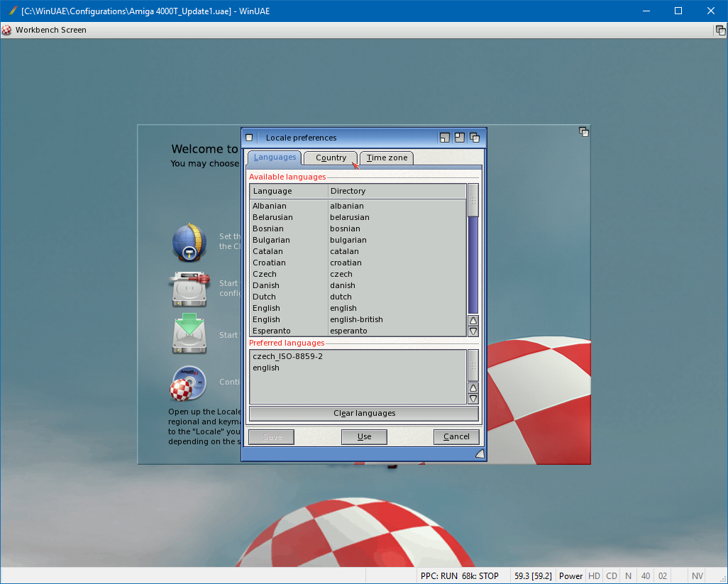The width and height of the screenshot is (728, 584).
Task: Click Locale window depth gadget
Action: (x=474, y=138)
